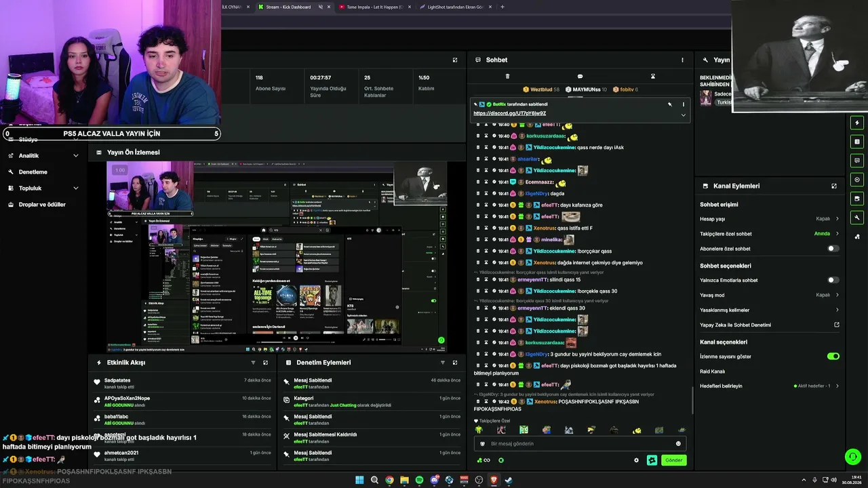Expand the stats panel at top
The height and width of the screenshot is (488, 868).
tap(455, 60)
